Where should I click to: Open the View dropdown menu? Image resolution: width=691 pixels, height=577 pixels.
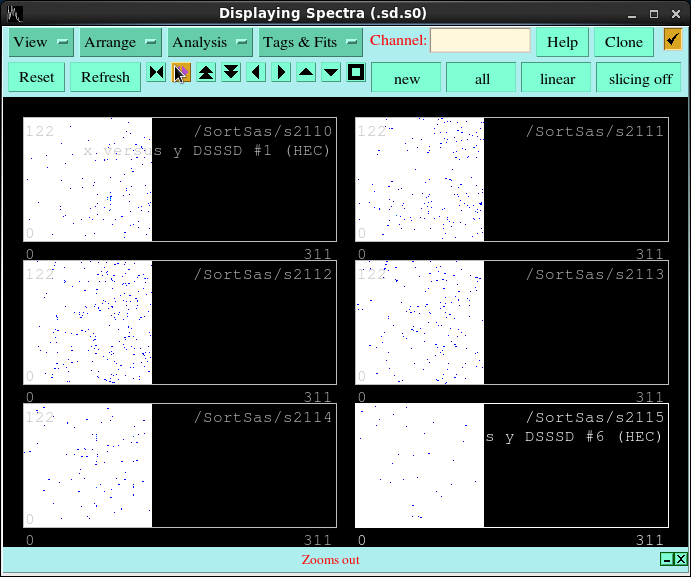click(41, 42)
